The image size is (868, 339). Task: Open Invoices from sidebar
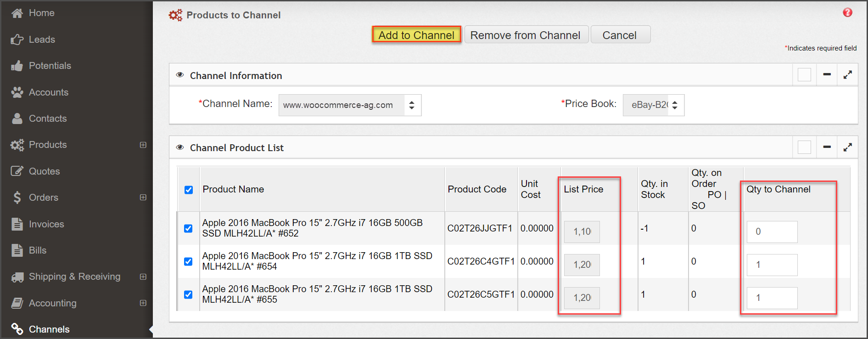(x=46, y=224)
